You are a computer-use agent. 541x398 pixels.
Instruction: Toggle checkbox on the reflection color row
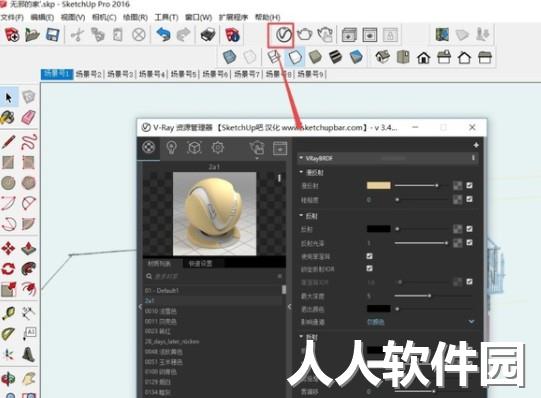click(469, 229)
